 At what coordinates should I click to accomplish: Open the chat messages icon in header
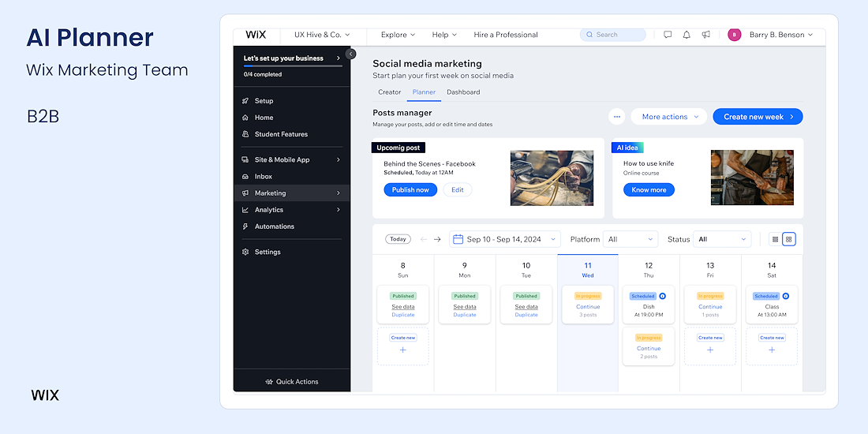click(x=668, y=35)
